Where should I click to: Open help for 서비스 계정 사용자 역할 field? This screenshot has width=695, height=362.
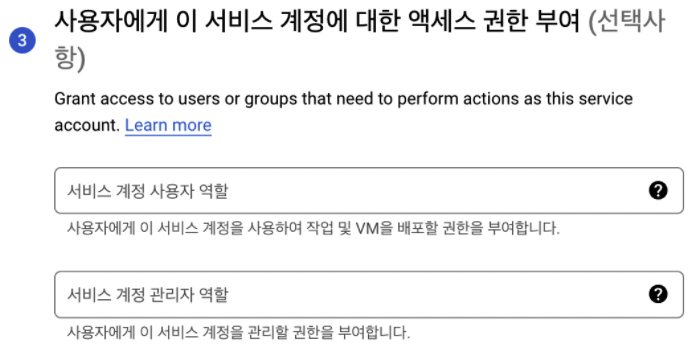(658, 191)
